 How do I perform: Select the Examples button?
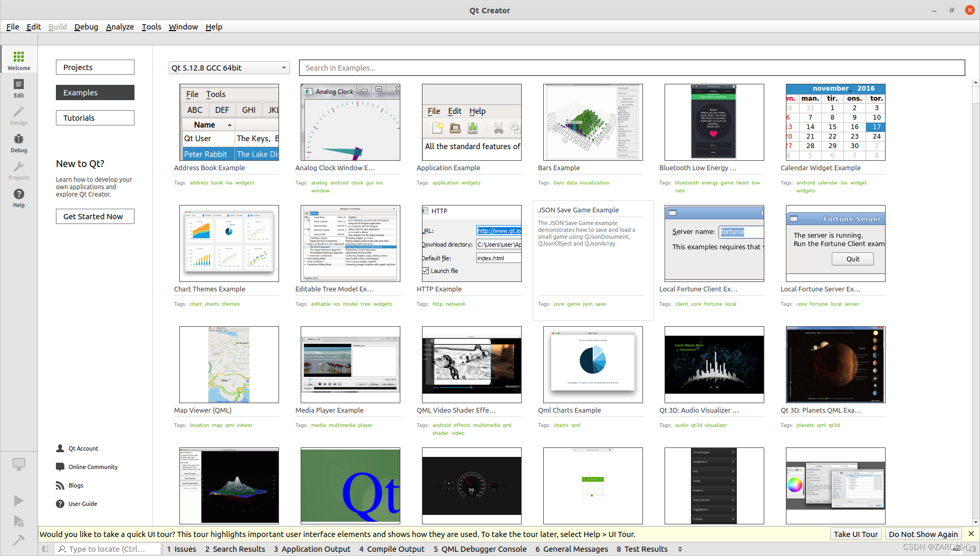95,92
